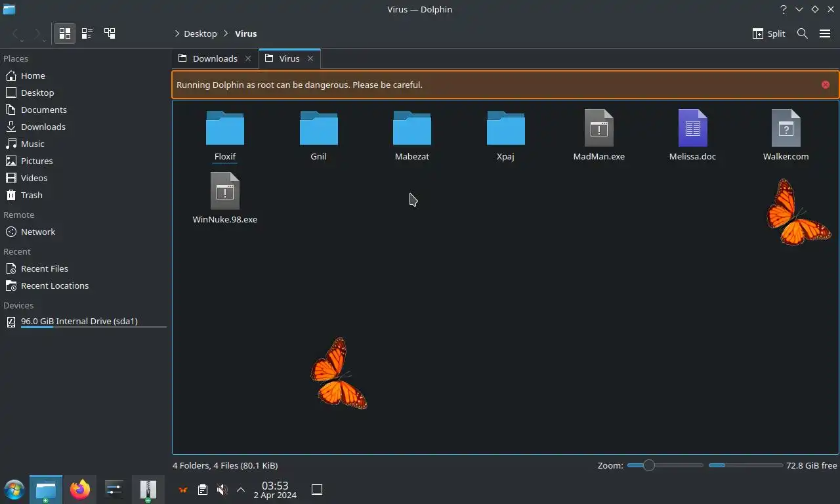Expand breadcrumb arrow before Virus

pyautogui.click(x=226, y=33)
